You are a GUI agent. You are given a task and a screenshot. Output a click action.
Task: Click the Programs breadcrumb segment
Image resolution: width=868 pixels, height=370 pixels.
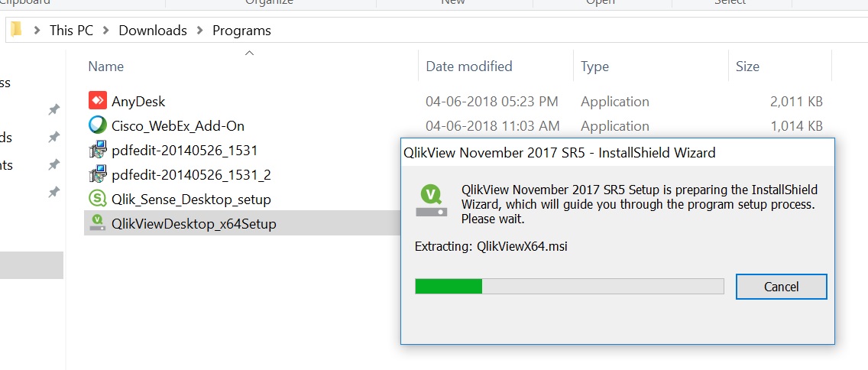click(x=242, y=31)
